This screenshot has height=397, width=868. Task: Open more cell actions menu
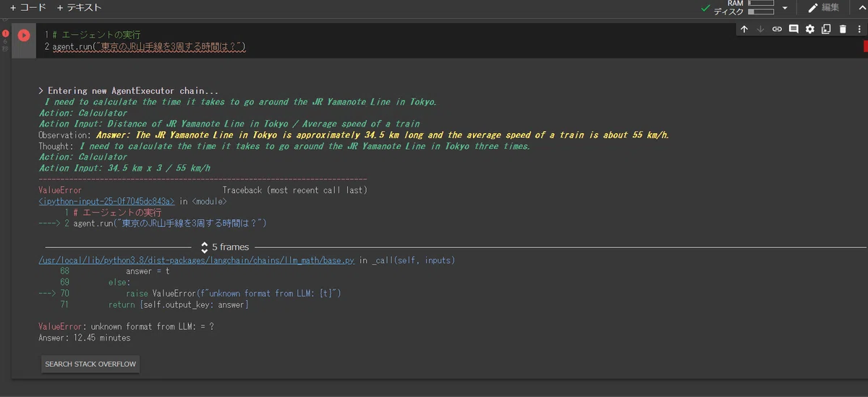pos(859,29)
